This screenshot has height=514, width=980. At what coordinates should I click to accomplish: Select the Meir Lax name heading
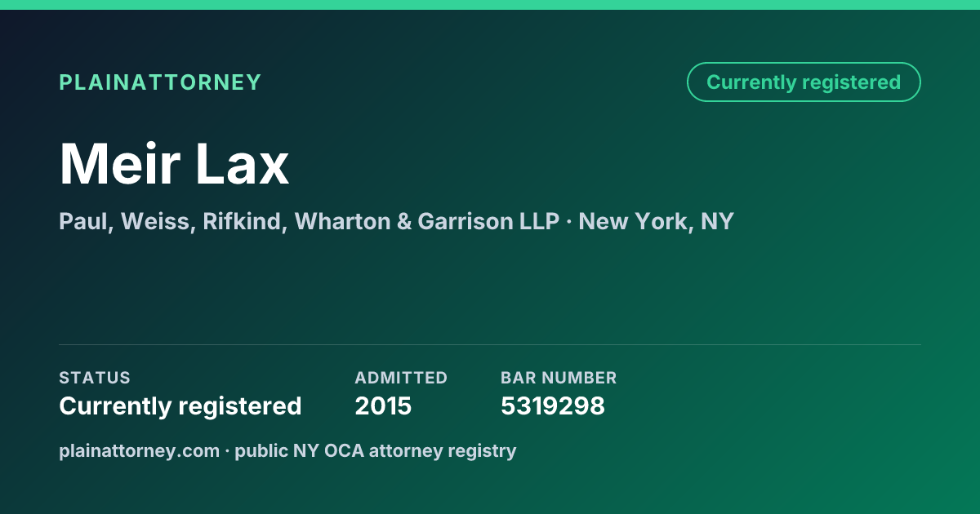click(x=174, y=164)
